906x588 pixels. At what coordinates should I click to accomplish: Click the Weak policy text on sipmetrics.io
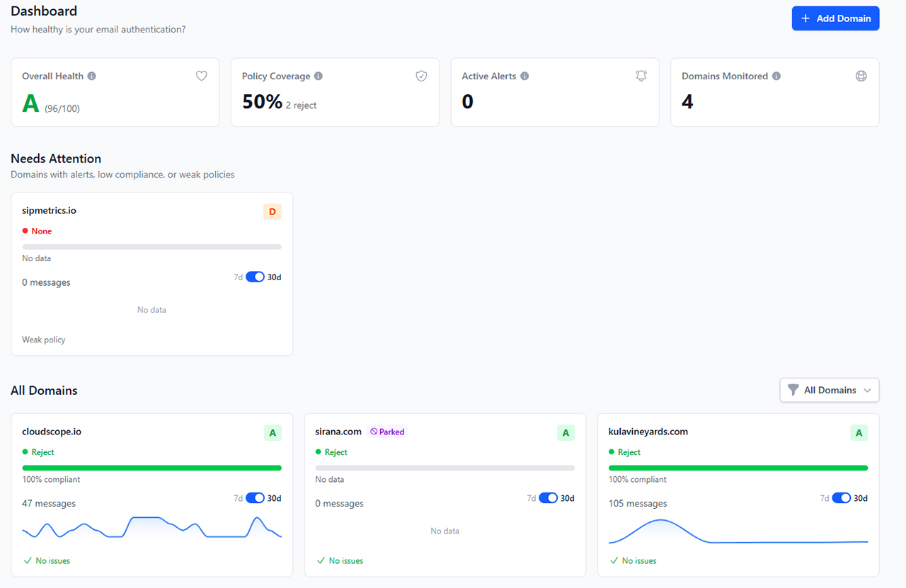tap(44, 340)
